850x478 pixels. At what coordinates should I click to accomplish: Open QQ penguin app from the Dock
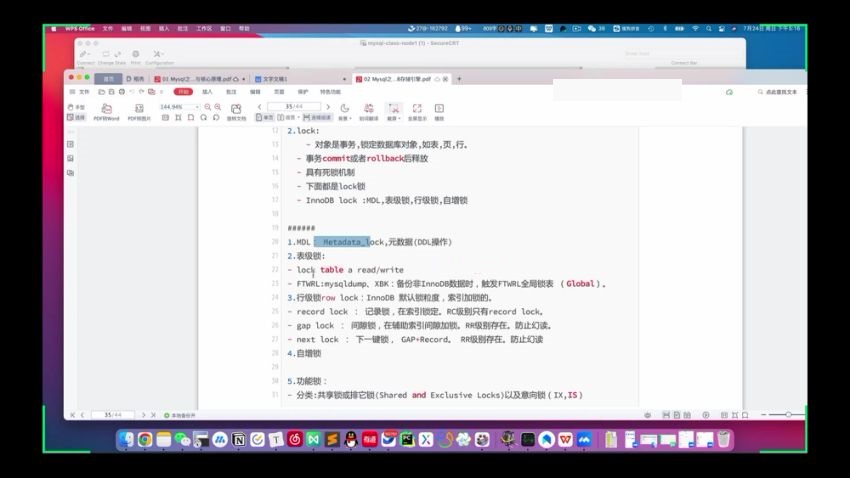[351, 440]
